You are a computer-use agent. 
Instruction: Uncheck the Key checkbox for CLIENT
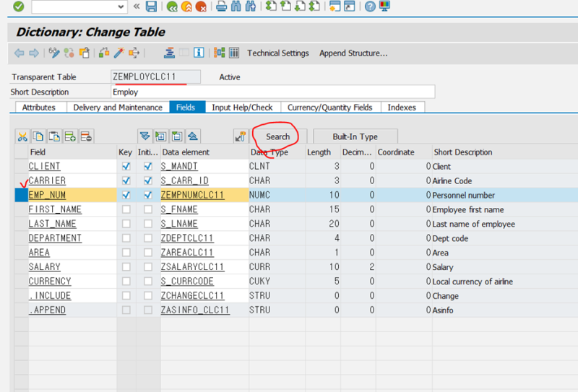coord(126,166)
